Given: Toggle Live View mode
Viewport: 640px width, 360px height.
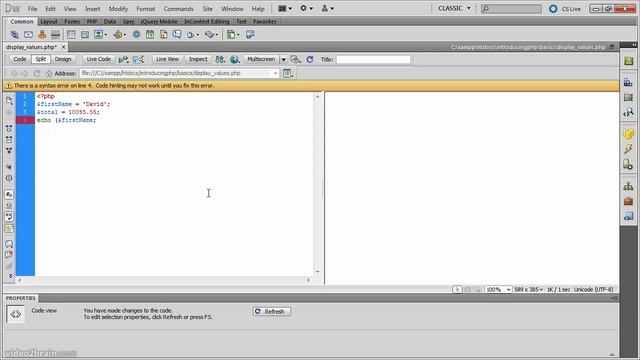Looking at the screenshot, I should pos(167,59).
